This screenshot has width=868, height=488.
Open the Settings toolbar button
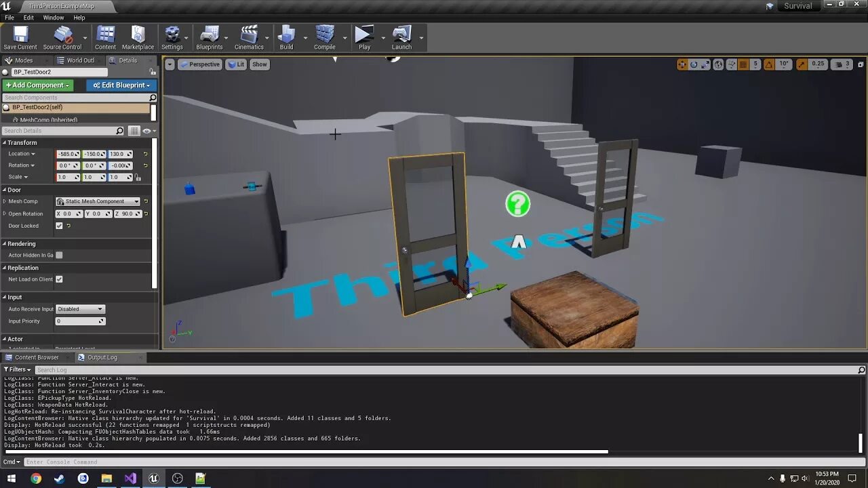[x=172, y=38]
